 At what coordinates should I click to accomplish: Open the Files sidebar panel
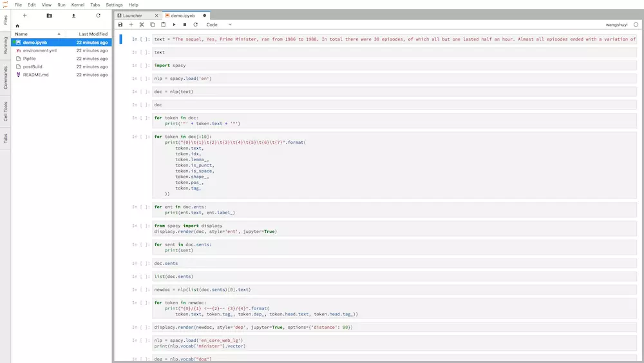coord(5,20)
